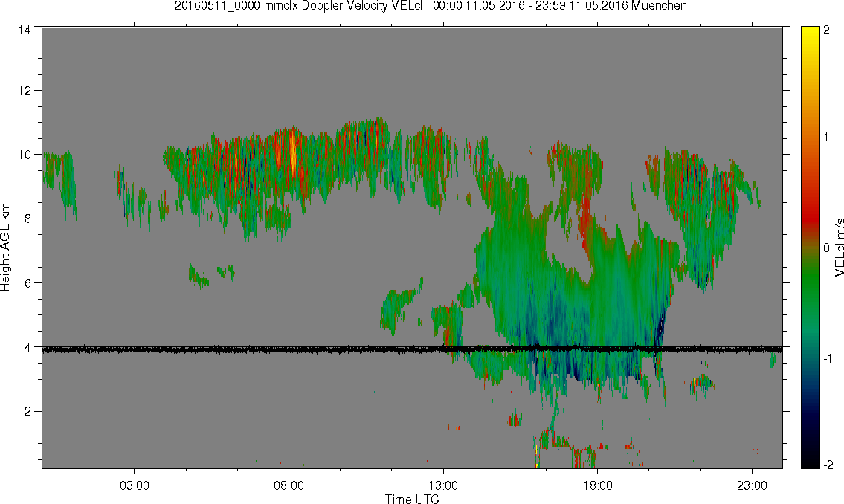Click the 'Height AGL km' axis title
The width and height of the screenshot is (844, 504).
coord(5,248)
